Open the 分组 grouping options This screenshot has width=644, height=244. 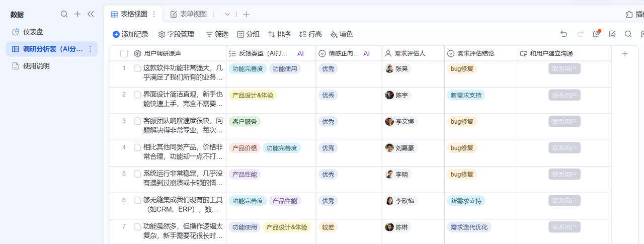coord(248,34)
